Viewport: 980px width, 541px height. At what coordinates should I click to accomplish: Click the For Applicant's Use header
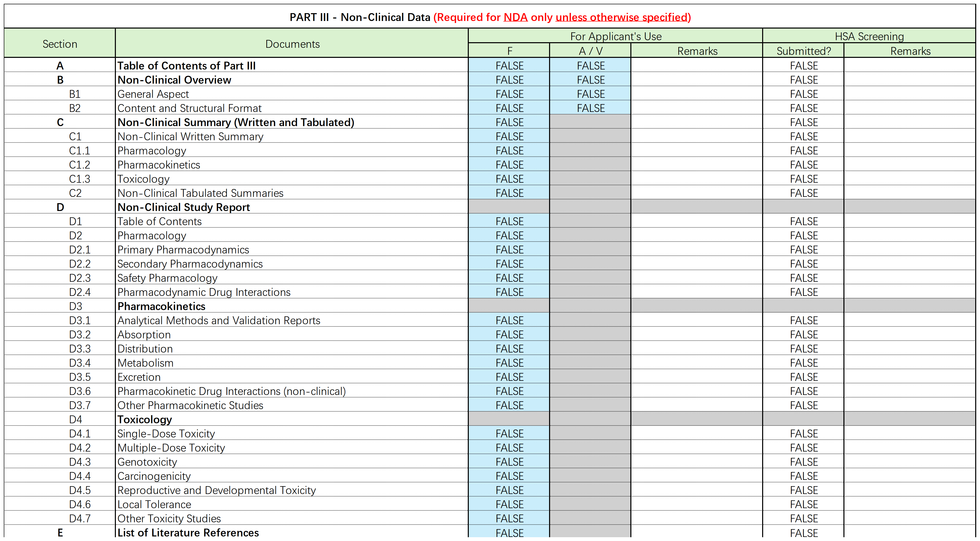click(x=615, y=36)
